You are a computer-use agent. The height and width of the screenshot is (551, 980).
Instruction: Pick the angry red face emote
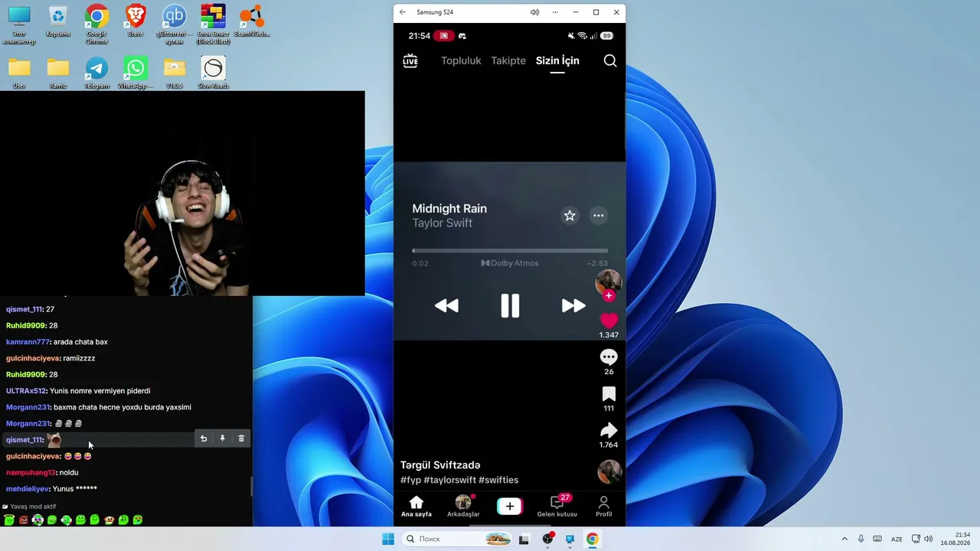23,520
